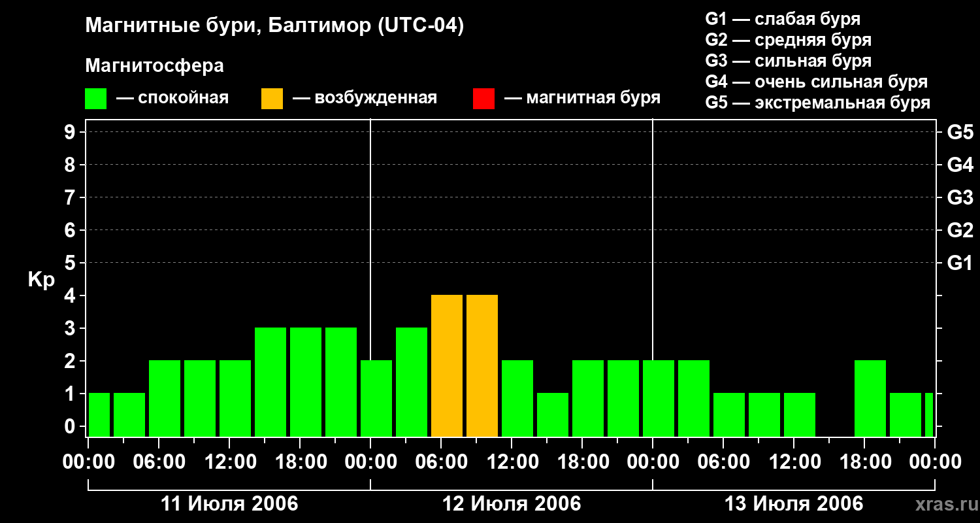The width and height of the screenshot is (980, 523).
Task: Click the '12 Июля 2006' date label
Action: [512, 504]
